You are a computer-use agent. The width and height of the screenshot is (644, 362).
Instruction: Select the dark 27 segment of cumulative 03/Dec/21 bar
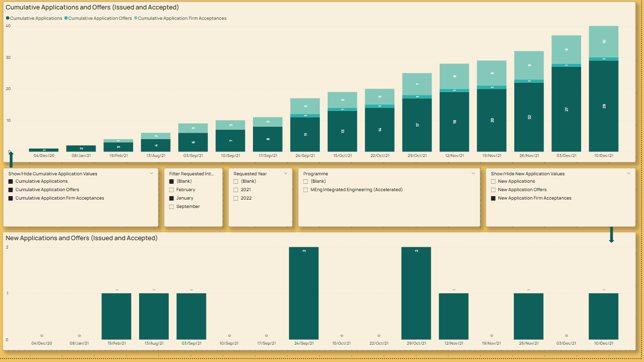(x=566, y=109)
